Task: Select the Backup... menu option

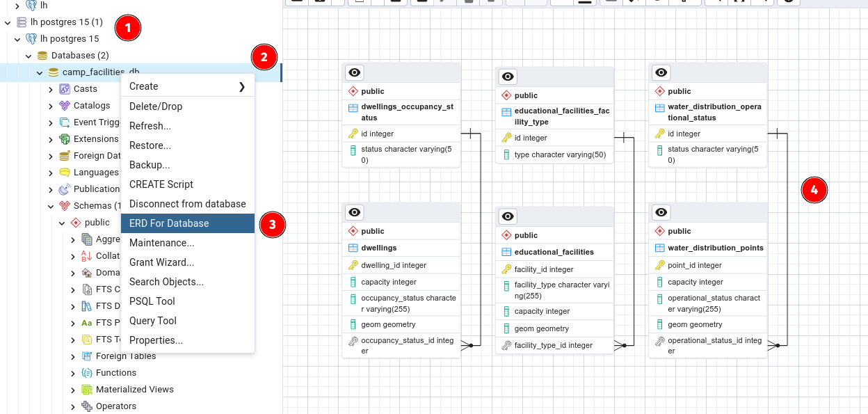Action: [x=188, y=165]
